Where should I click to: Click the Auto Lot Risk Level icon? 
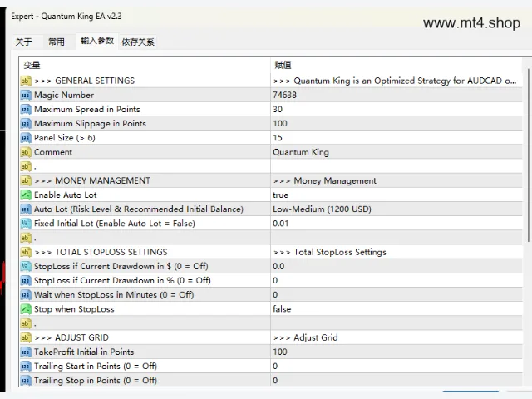pyautogui.click(x=26, y=209)
